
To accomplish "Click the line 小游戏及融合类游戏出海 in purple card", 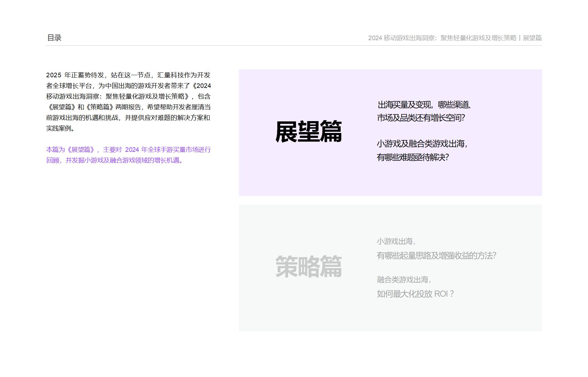I will click(422, 144).
